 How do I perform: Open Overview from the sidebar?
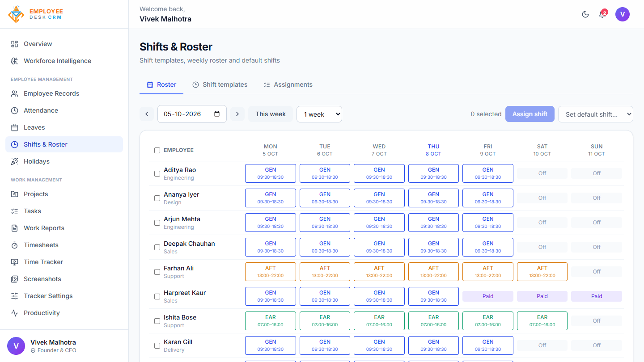point(64,44)
